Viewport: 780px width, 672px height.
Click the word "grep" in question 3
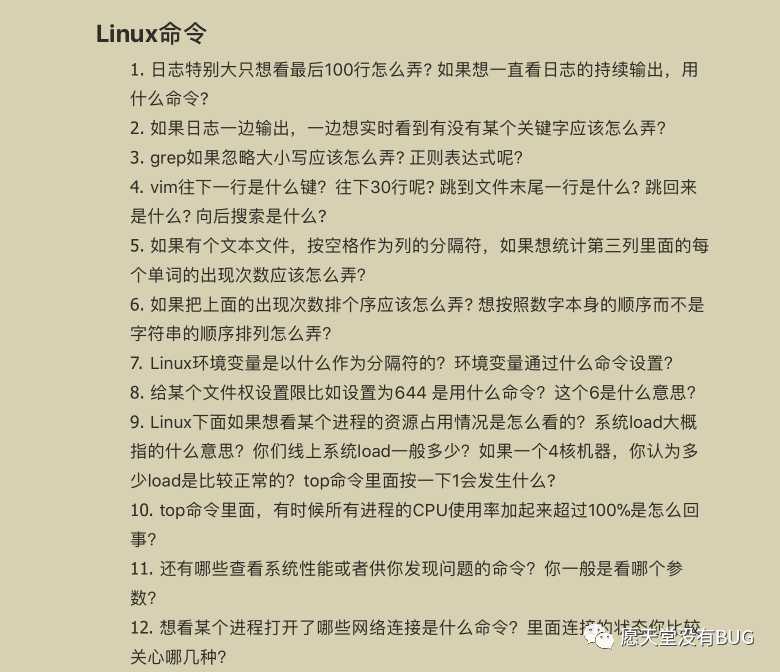(170, 157)
